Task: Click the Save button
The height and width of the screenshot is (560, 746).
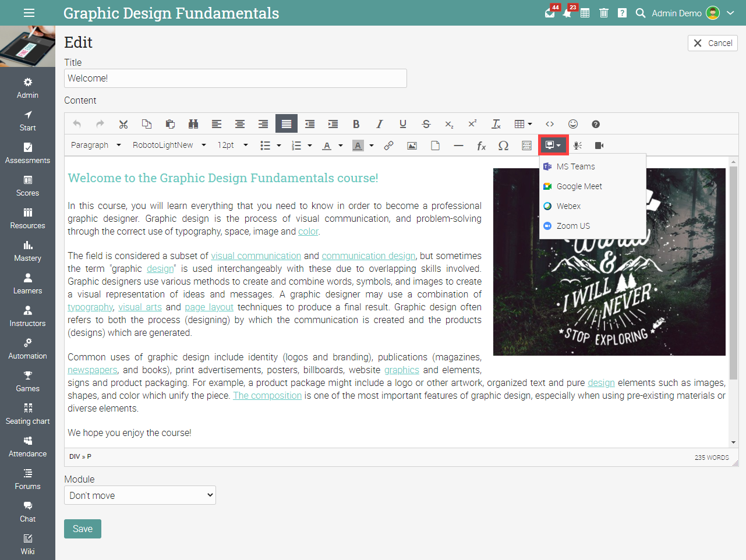Action: [x=83, y=529]
